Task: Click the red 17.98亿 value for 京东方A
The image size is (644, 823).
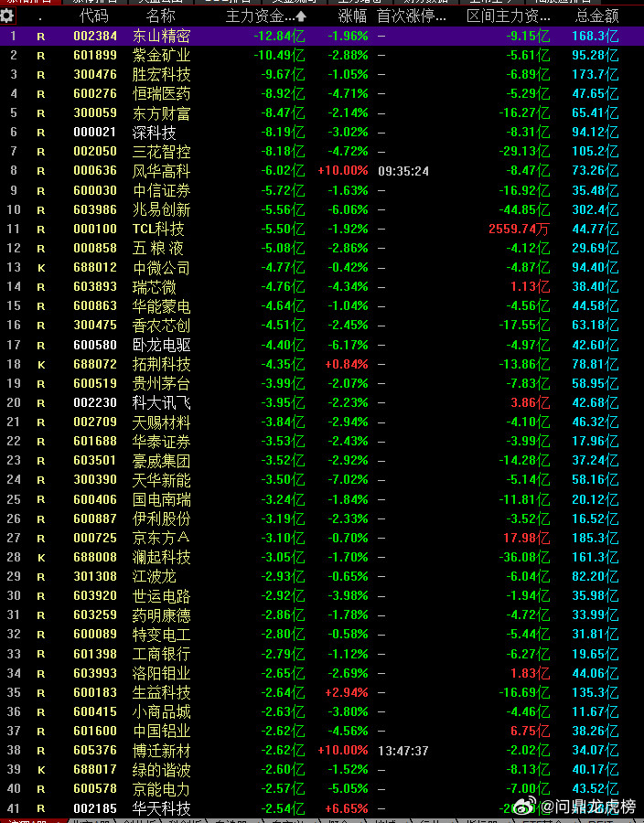Action: (526, 539)
